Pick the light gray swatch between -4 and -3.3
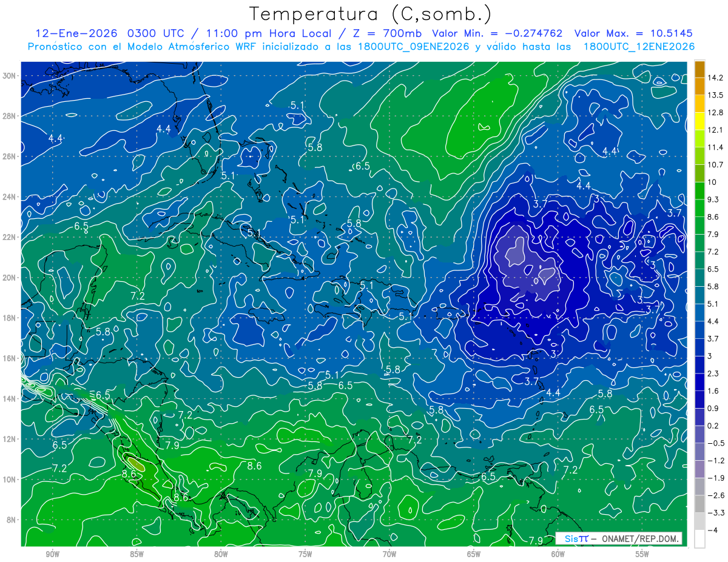The image size is (728, 562). (x=699, y=521)
